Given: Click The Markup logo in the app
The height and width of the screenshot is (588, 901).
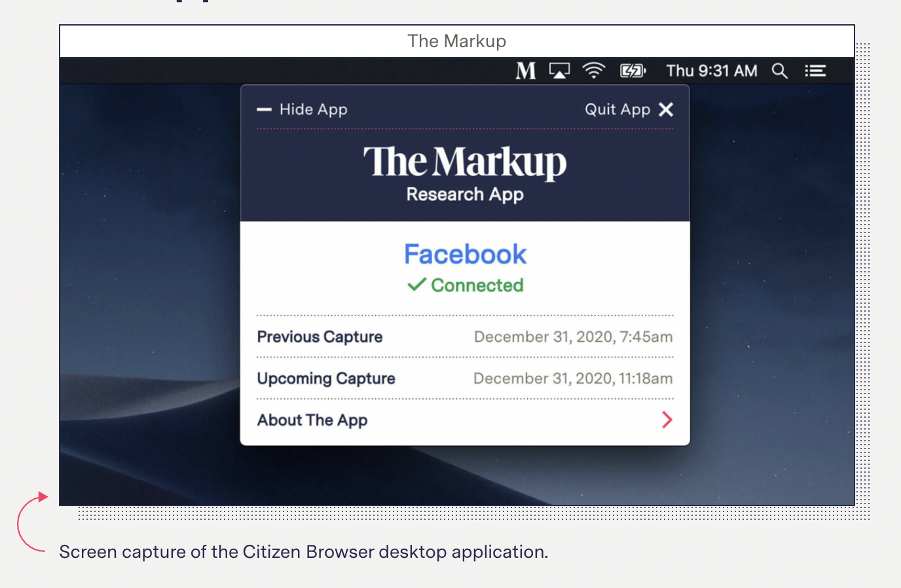Looking at the screenshot, I should (x=465, y=162).
